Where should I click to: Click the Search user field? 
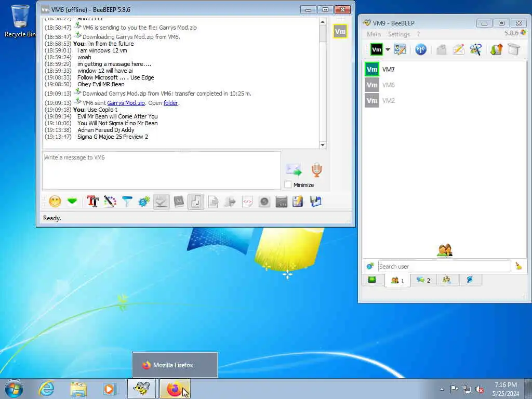click(445, 267)
